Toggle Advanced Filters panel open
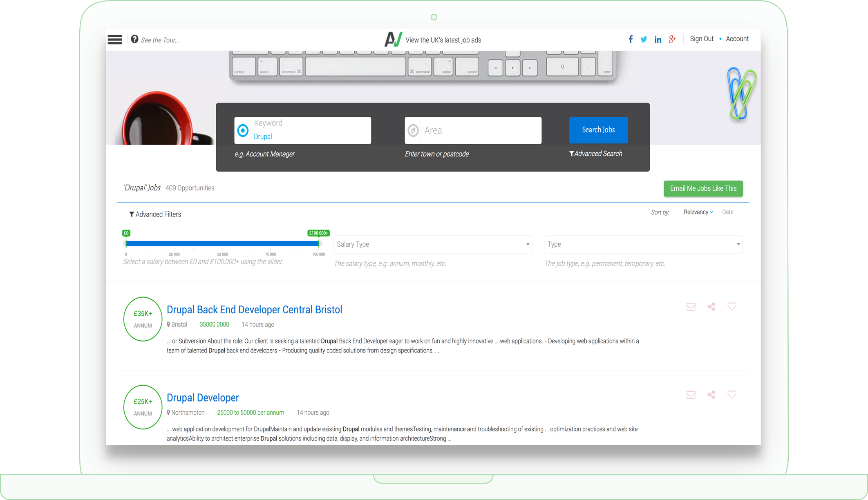The height and width of the screenshot is (500, 868). pyautogui.click(x=154, y=214)
